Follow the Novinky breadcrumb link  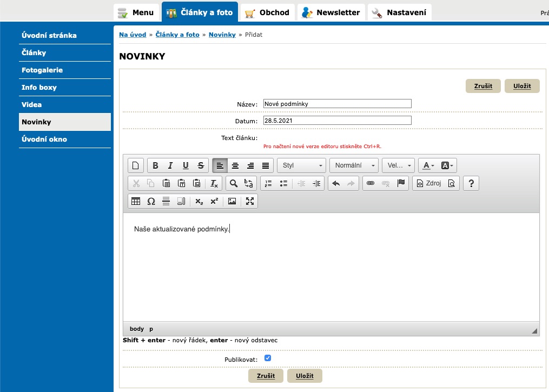coord(222,35)
